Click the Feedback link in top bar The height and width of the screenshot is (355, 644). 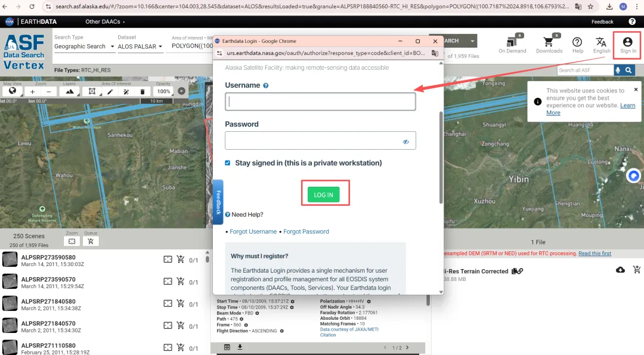tap(602, 21)
